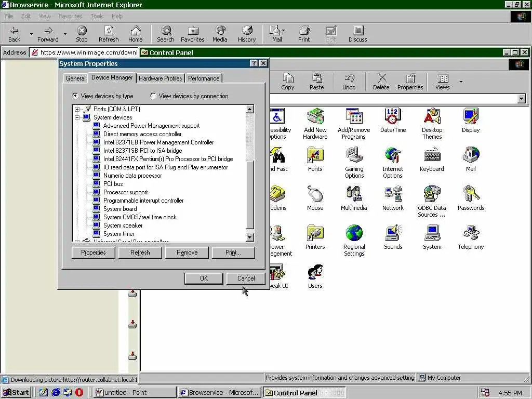The image size is (532, 399).
Task: Open the Fonts folder icon
Action: (x=315, y=159)
